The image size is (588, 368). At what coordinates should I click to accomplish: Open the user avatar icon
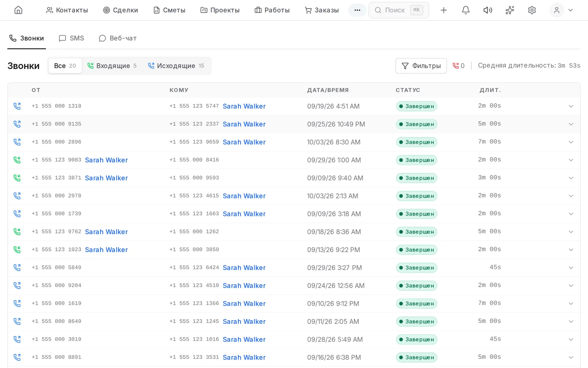click(x=556, y=10)
